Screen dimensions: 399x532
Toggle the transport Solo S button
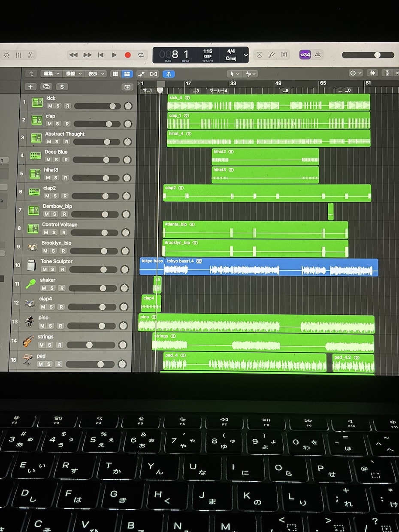click(x=284, y=54)
